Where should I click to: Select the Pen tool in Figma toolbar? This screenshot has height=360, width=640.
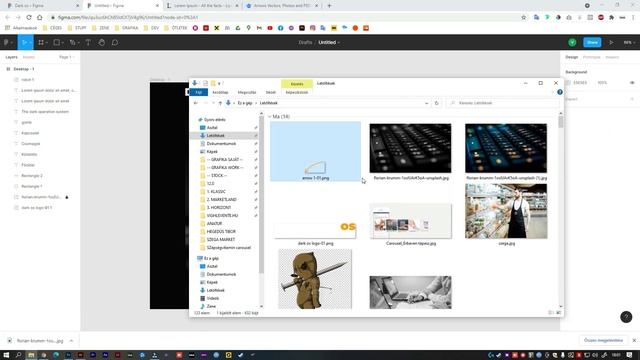pos(73,42)
